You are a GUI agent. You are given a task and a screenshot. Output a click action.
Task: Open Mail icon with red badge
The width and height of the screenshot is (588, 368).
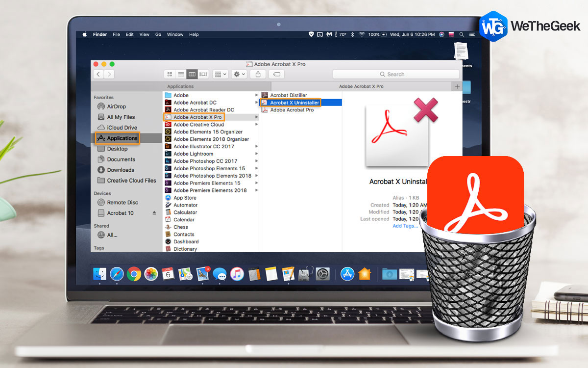pos(203,274)
